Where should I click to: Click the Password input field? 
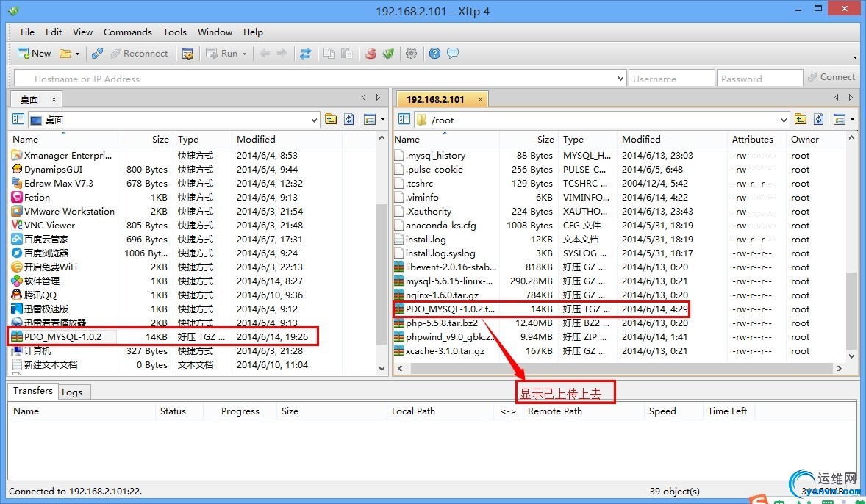click(759, 79)
